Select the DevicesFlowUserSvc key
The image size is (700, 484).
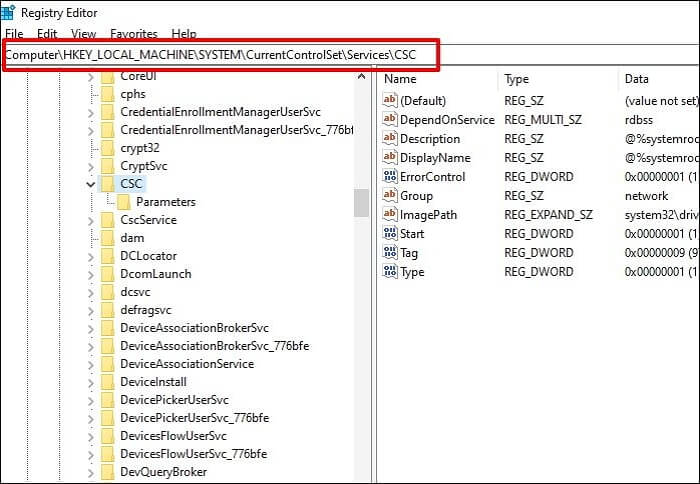pyautogui.click(x=173, y=436)
